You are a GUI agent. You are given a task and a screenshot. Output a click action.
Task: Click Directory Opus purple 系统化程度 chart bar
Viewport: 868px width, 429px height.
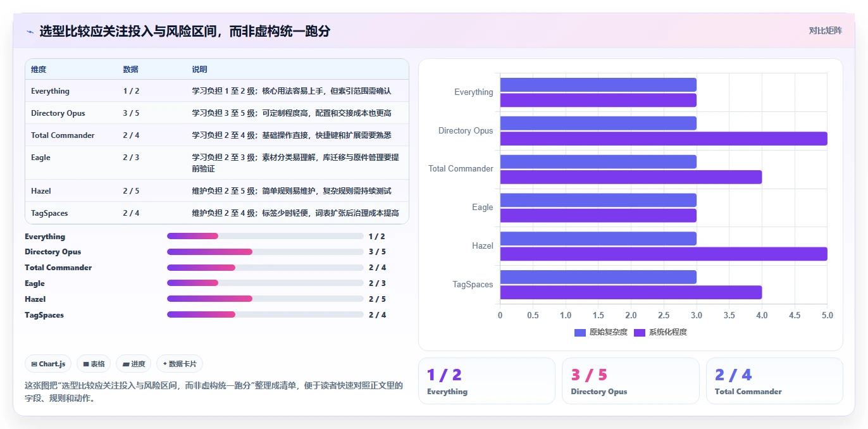coord(664,139)
